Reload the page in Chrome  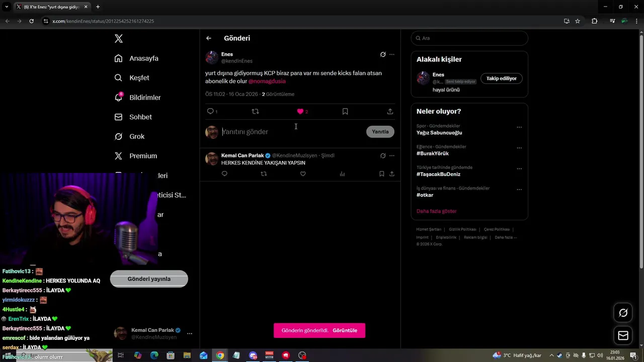[31, 21]
